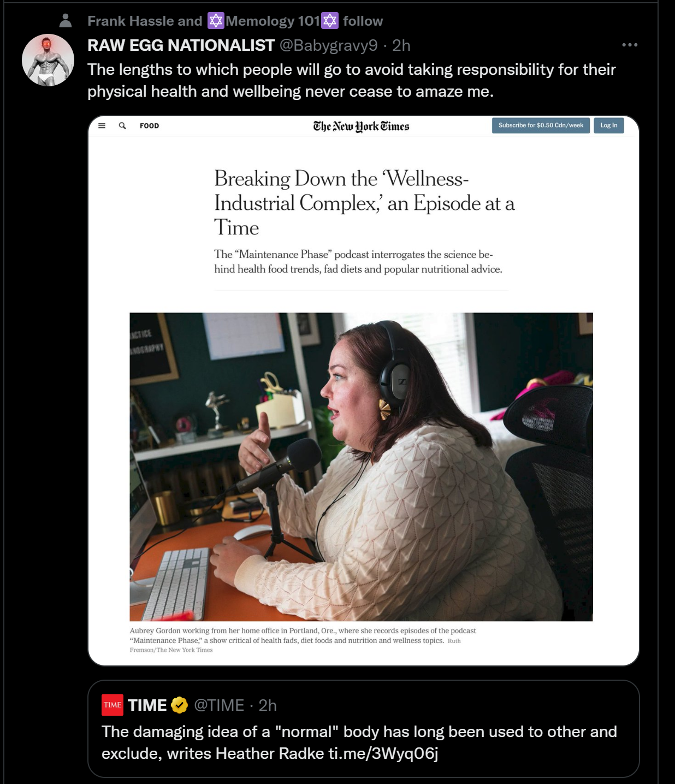The width and height of the screenshot is (675, 784).
Task: Open the hamburger menu in NYT screenshot
Action: tap(102, 126)
